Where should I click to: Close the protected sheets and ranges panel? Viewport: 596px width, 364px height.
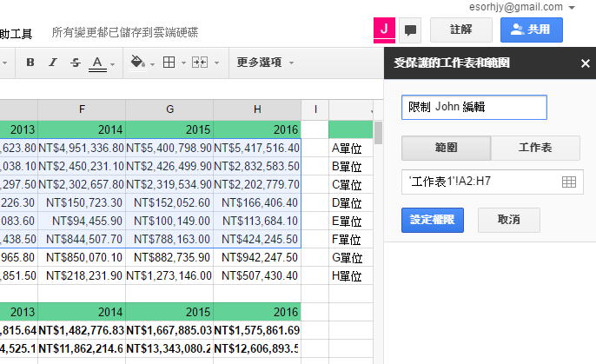(x=586, y=63)
